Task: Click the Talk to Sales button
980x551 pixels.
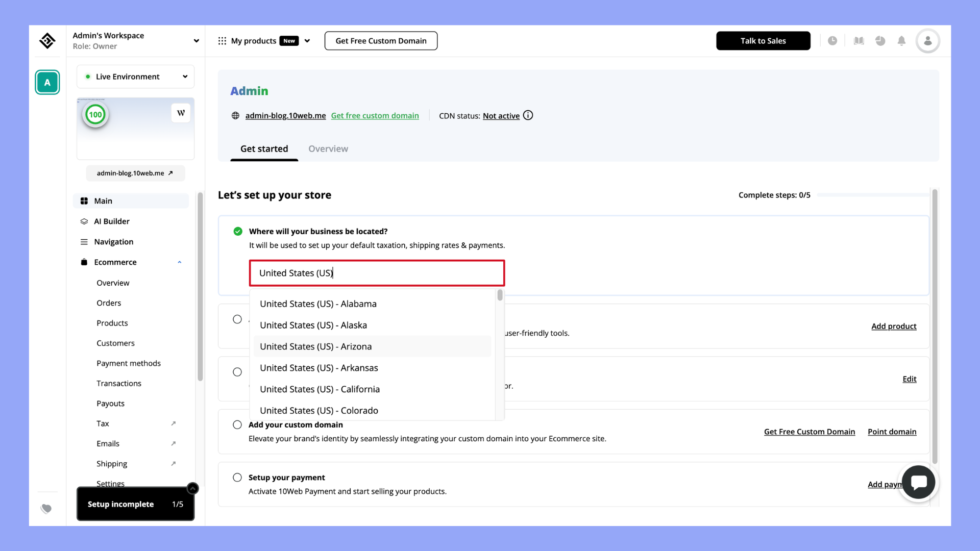Action: [763, 41]
